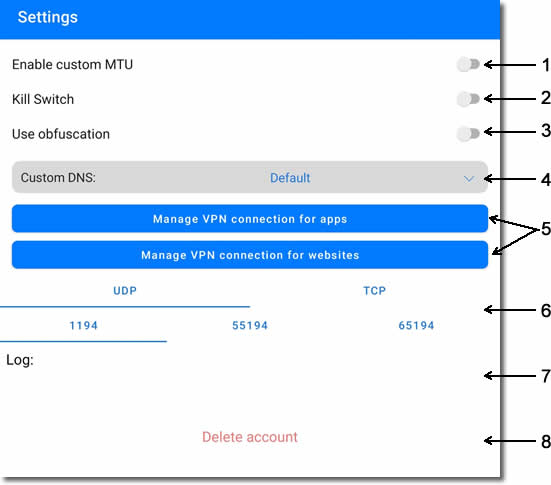
Task: Click the Delete account link
Action: 250,437
